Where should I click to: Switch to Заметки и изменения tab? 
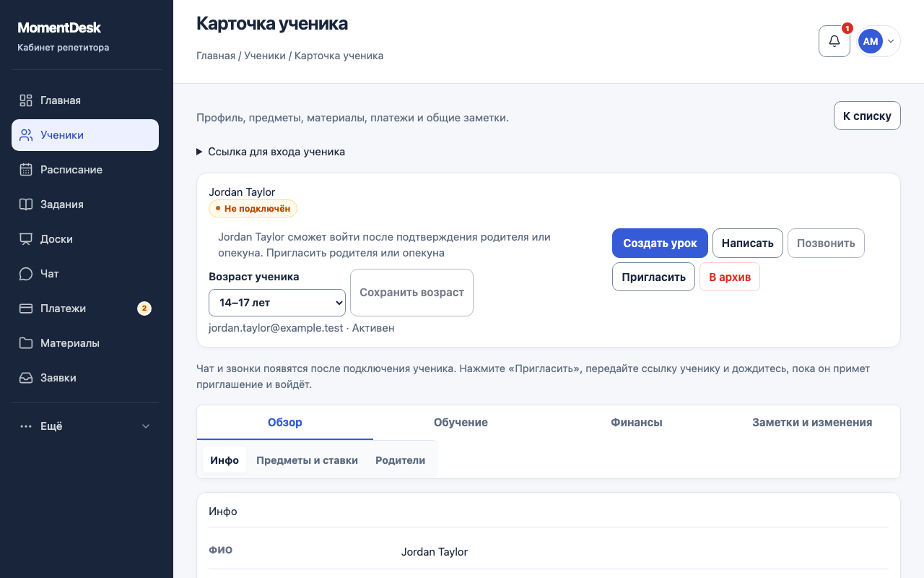point(812,423)
